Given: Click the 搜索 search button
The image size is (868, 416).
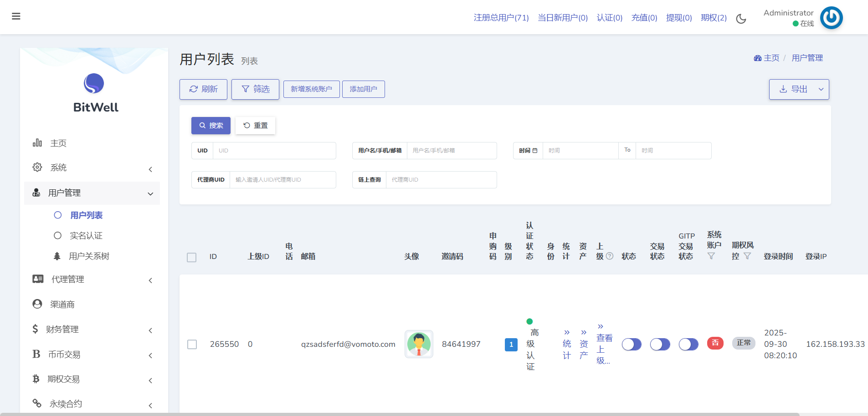Looking at the screenshot, I should 211,126.
